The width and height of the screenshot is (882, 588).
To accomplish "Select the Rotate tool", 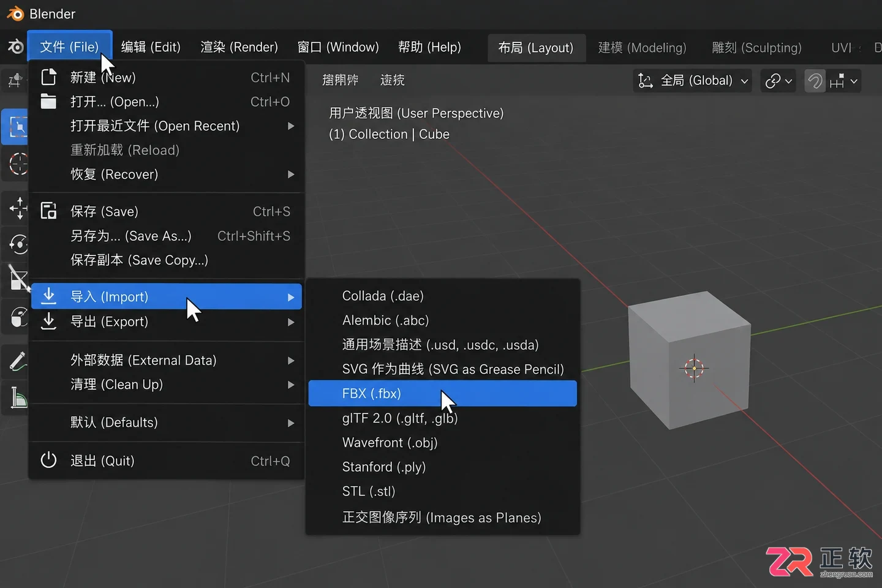I will (18, 244).
